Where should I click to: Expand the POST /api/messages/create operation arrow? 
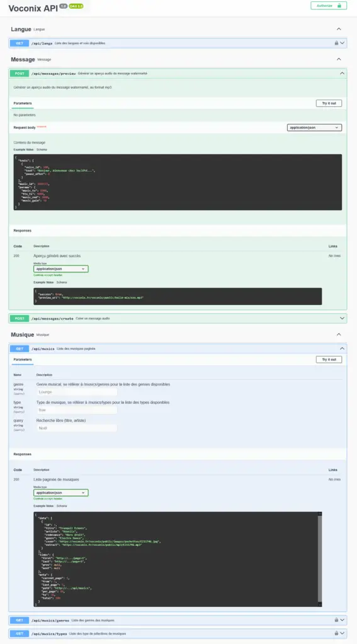342,318
